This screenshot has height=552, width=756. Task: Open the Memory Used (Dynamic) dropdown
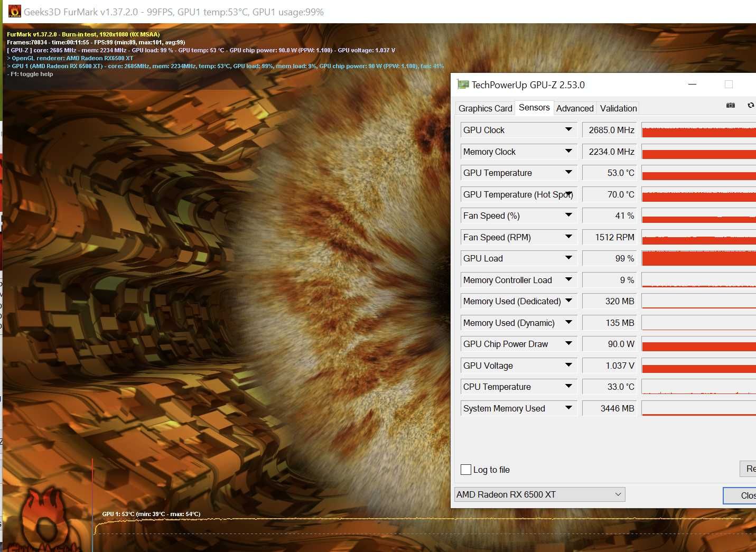[568, 322]
